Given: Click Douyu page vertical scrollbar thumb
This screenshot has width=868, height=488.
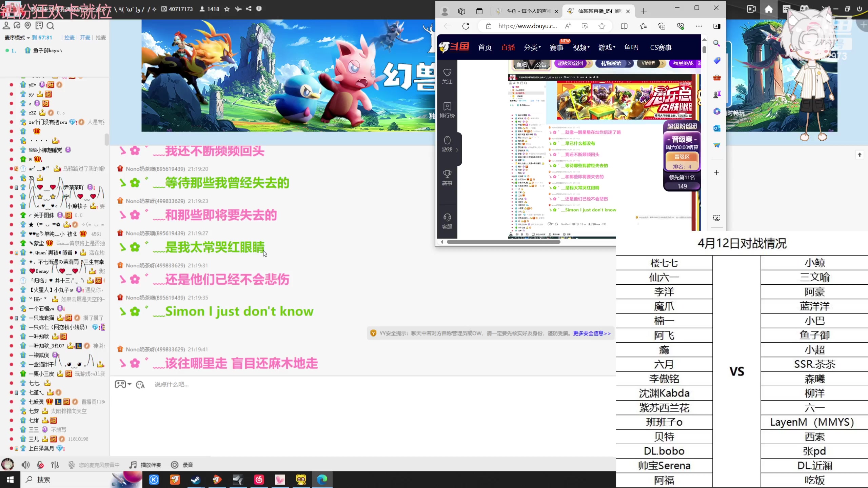Looking at the screenshot, I should [x=704, y=49].
